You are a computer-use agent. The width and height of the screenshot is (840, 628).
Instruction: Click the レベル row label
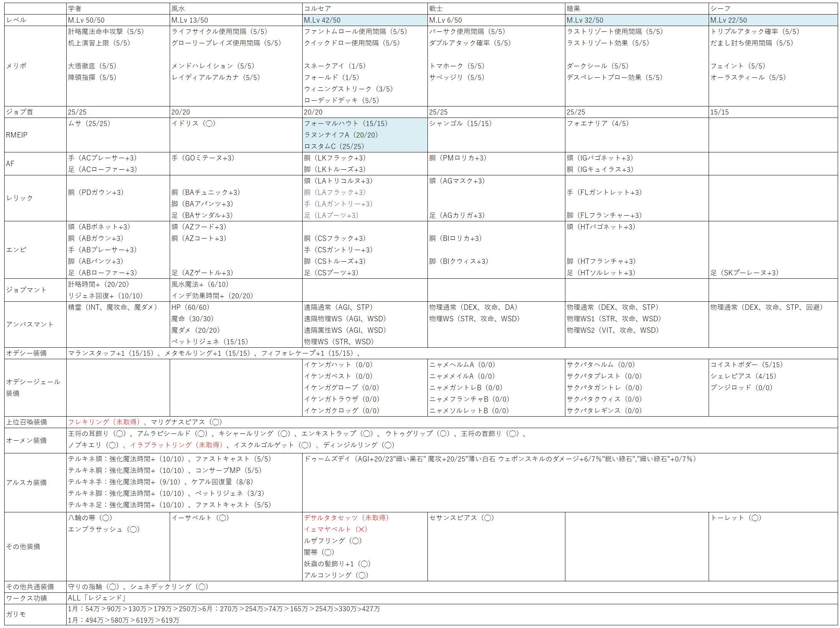pos(16,20)
